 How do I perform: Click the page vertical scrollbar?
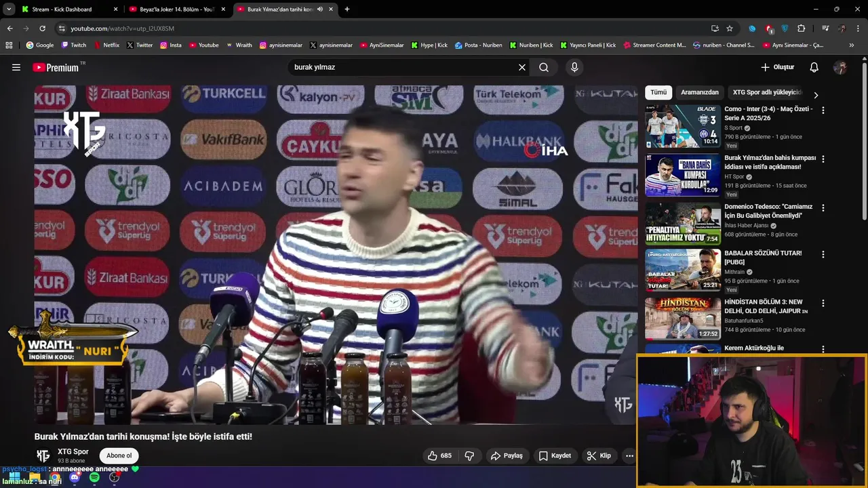coord(864,142)
